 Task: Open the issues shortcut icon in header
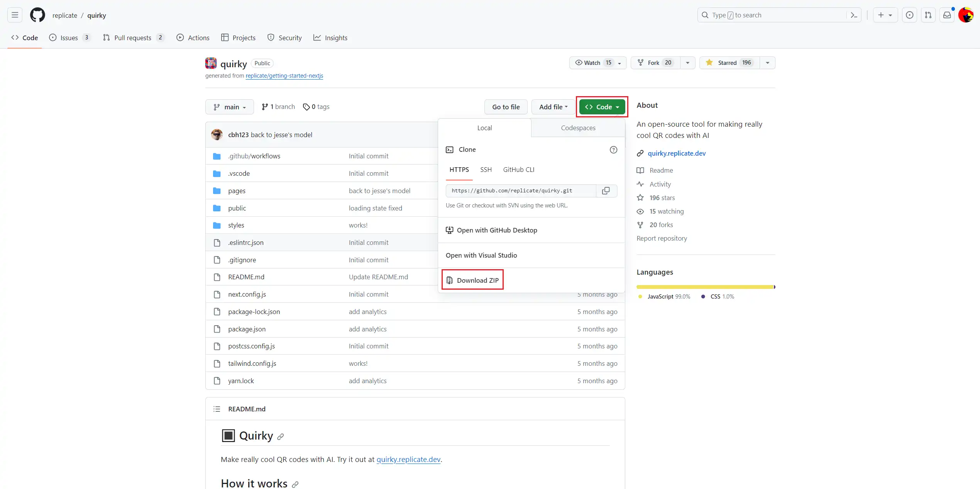coord(909,15)
